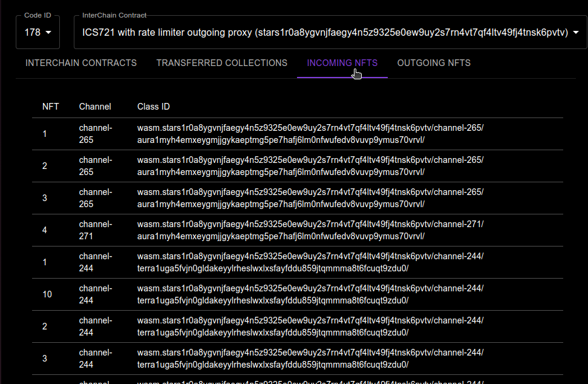Open the Outgoing NFTs tab

pyautogui.click(x=434, y=63)
